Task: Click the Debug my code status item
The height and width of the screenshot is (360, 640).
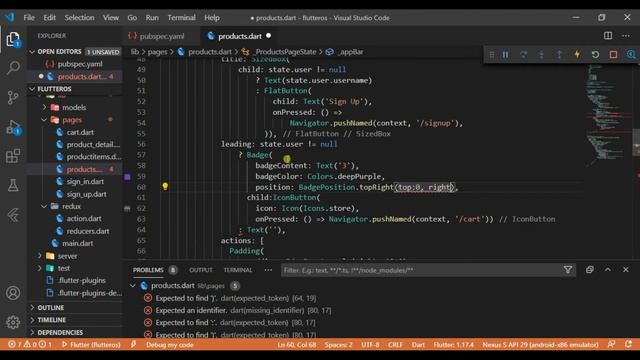Action: [170, 344]
